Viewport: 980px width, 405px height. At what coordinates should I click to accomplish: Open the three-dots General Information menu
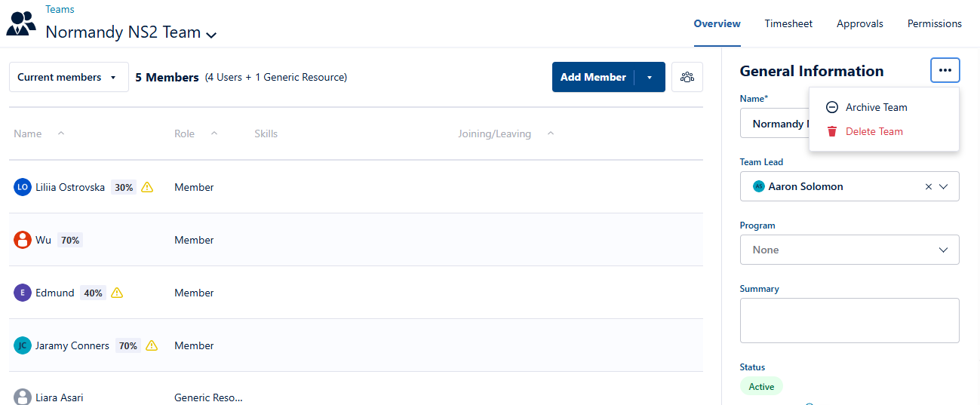tap(945, 70)
